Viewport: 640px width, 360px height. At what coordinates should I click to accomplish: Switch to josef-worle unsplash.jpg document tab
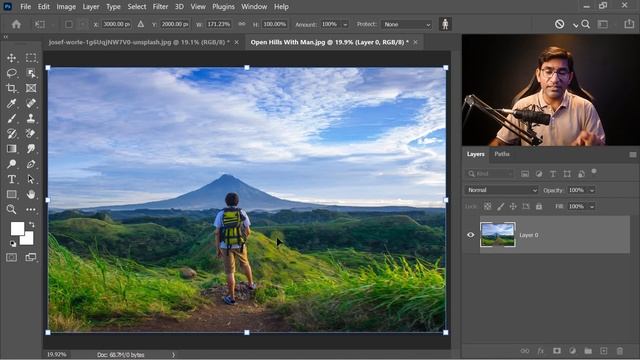coord(139,42)
